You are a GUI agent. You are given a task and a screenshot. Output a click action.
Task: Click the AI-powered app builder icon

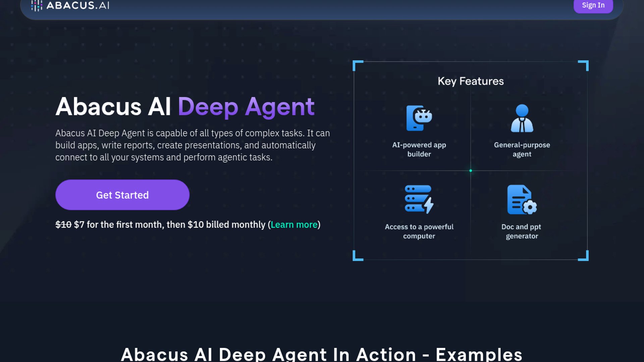[x=419, y=118]
